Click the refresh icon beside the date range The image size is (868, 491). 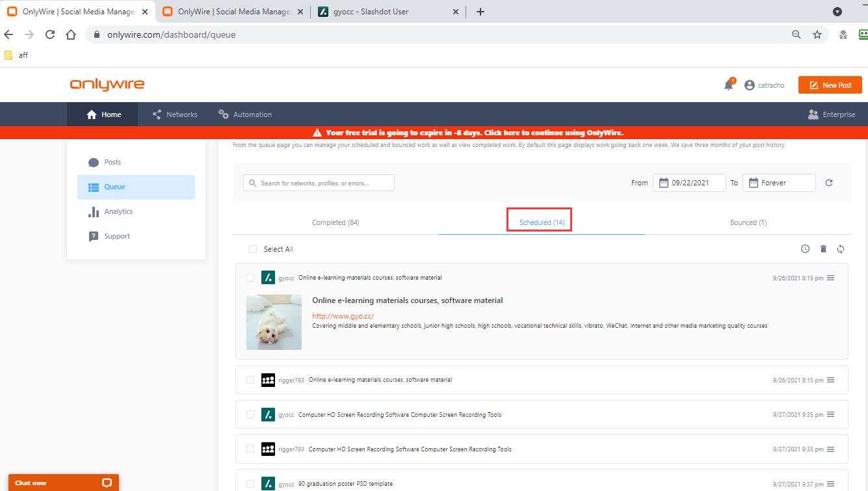point(829,183)
